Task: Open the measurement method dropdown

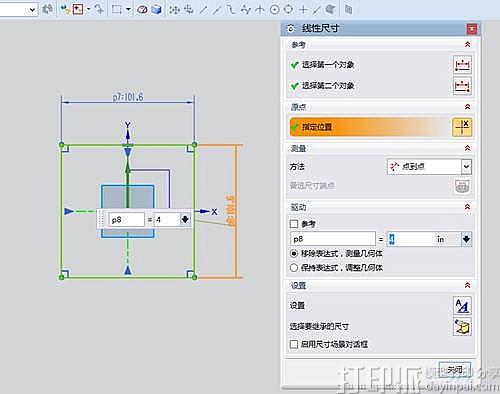Action: point(466,166)
